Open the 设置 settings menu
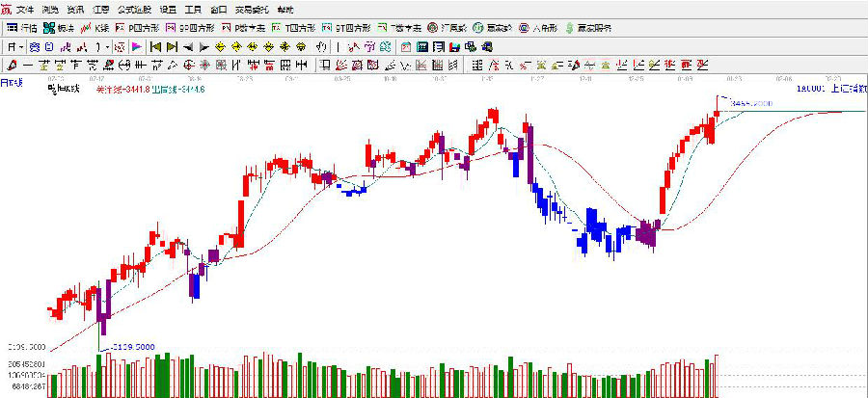The width and height of the screenshot is (868, 398). [167, 9]
